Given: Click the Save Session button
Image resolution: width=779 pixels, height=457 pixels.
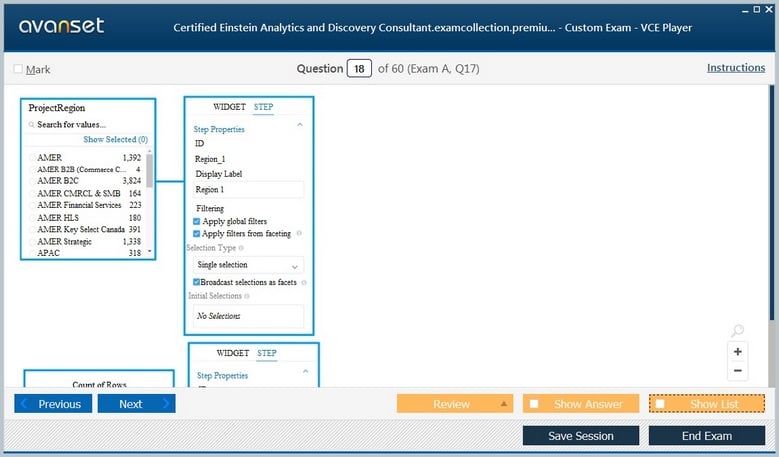Looking at the screenshot, I should [x=580, y=436].
